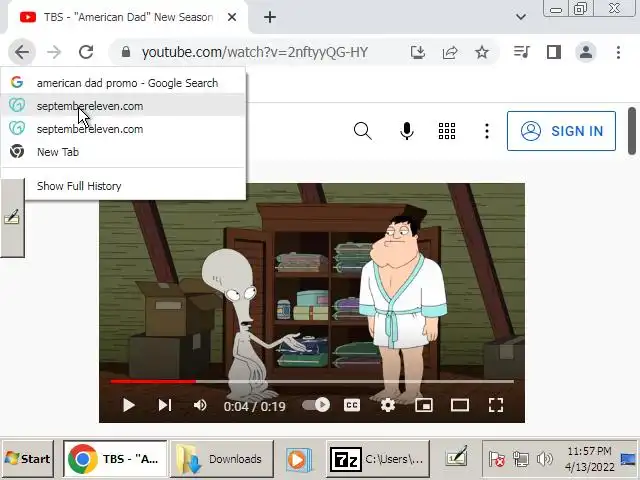Open the Chrome side panel icon
The height and width of the screenshot is (480, 640).
tap(553, 52)
